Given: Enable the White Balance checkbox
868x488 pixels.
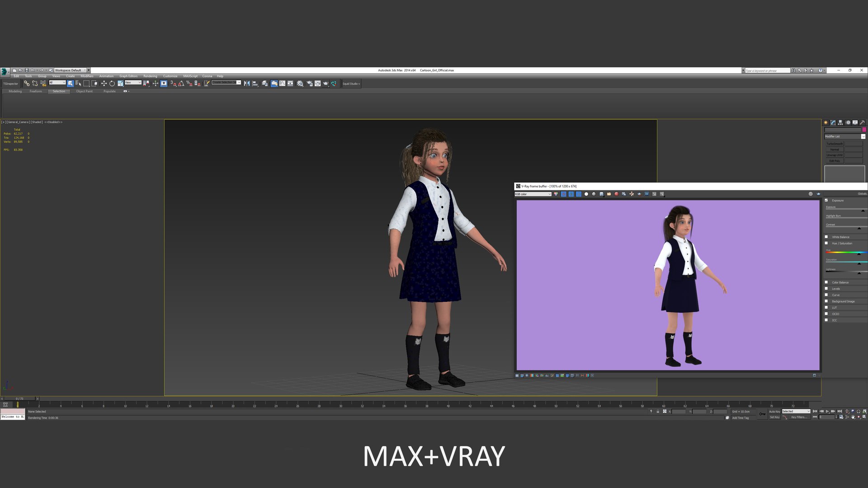Looking at the screenshot, I should [826, 237].
